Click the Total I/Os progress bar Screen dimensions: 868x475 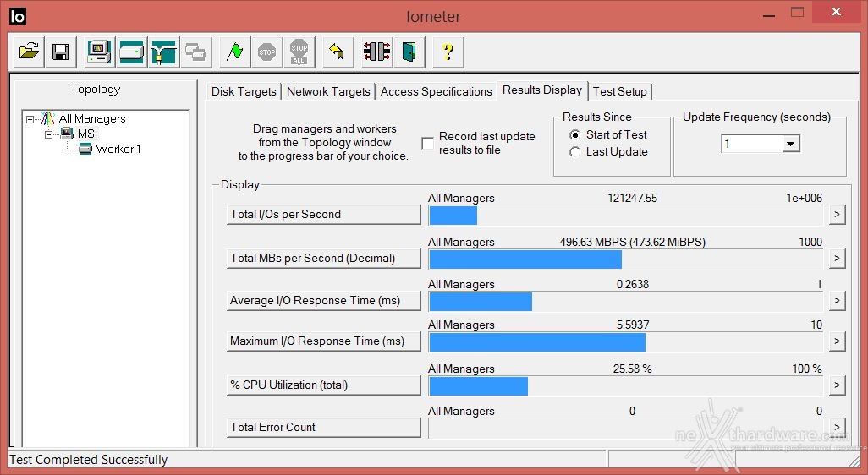pyautogui.click(x=625, y=216)
